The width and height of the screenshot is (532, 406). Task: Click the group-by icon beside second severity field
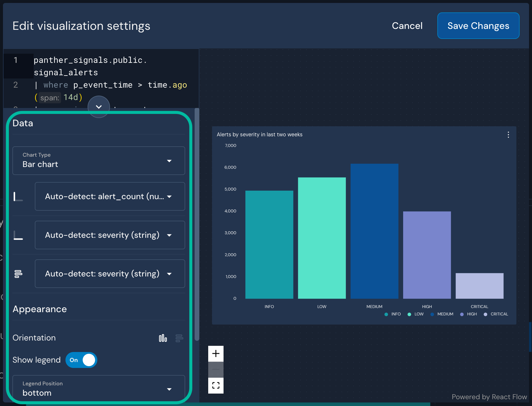[x=18, y=274]
